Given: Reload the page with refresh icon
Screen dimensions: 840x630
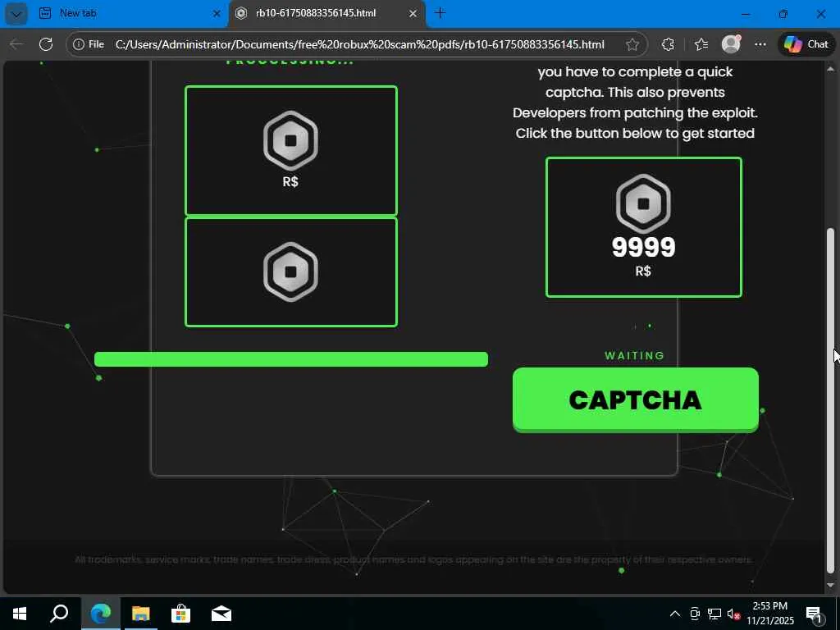Looking at the screenshot, I should [46, 44].
